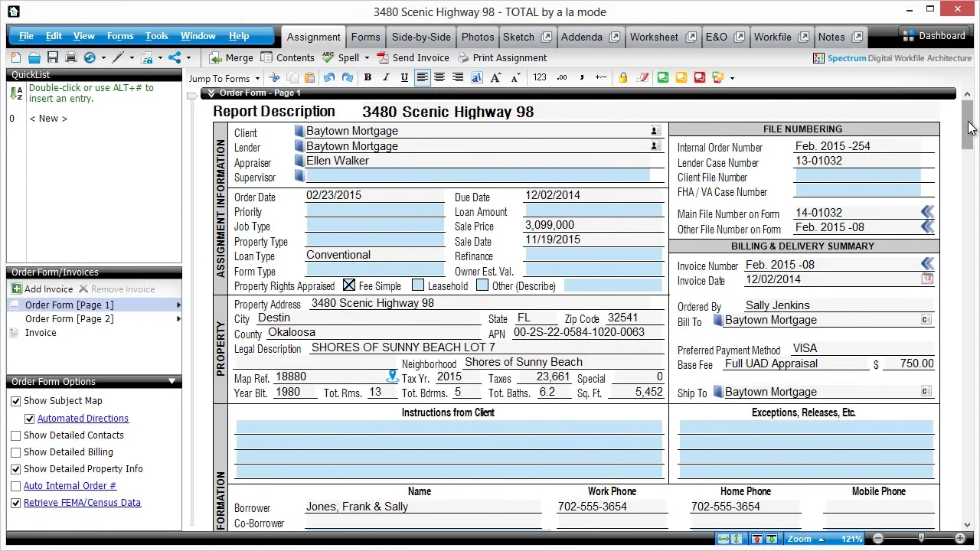
Task: Expand the Zoom level menu
Action: click(x=805, y=539)
